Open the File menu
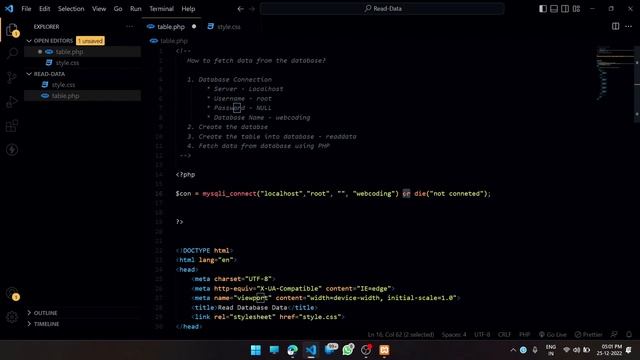The image size is (640, 360). 26,9
